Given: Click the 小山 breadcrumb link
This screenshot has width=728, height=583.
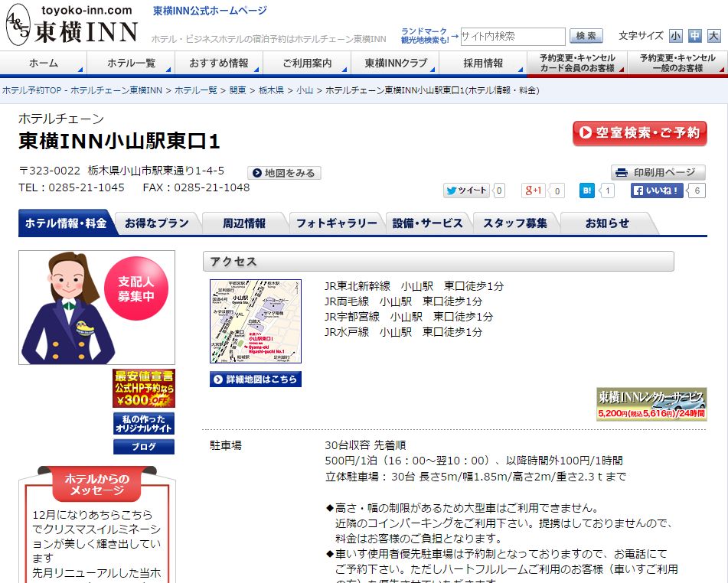Looking at the screenshot, I should pos(305,90).
